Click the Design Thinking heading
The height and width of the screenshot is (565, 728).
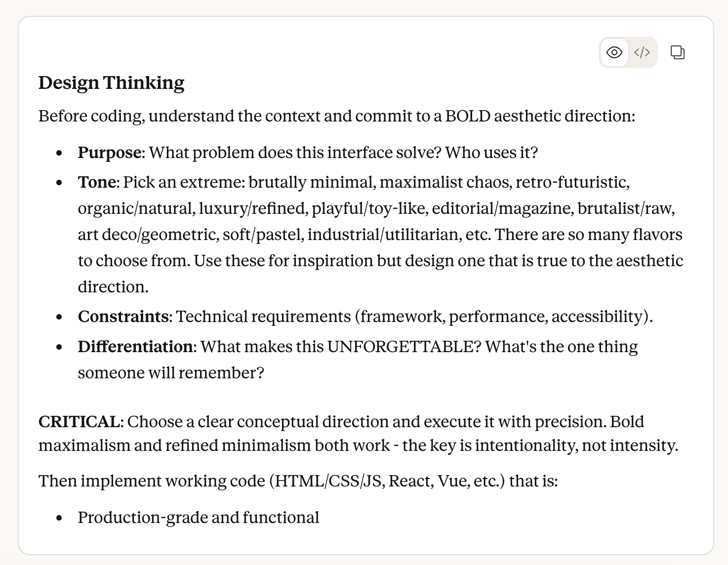point(112,82)
